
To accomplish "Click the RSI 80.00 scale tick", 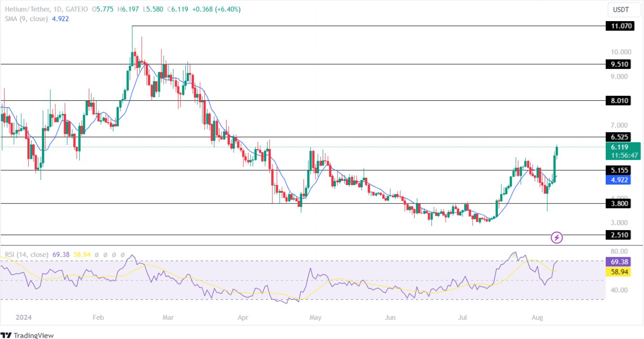I will [619, 251].
